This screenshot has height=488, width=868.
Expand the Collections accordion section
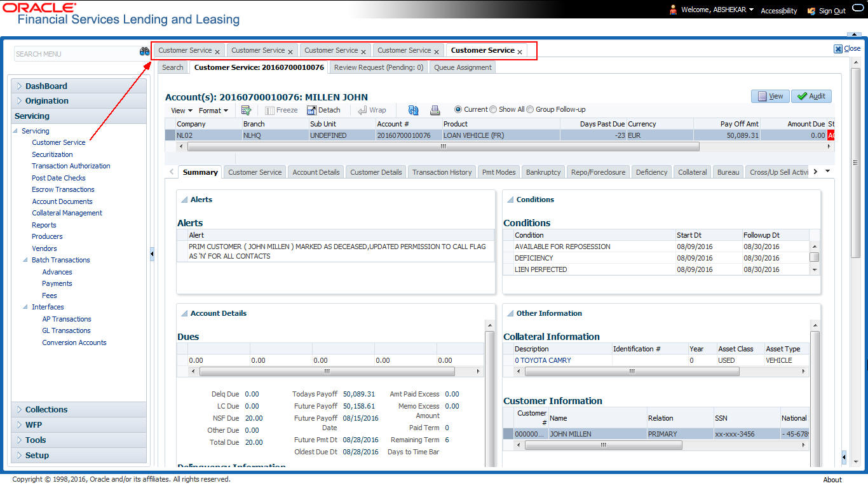click(79, 409)
